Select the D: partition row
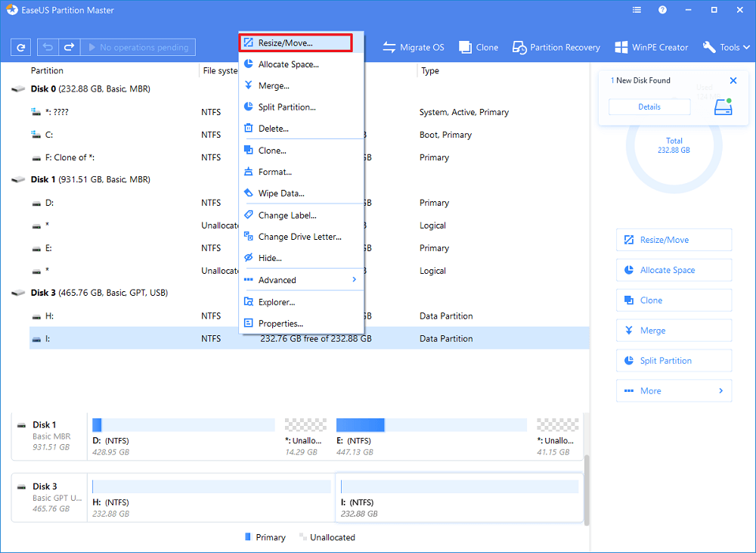The width and height of the screenshot is (756, 553). (308, 203)
